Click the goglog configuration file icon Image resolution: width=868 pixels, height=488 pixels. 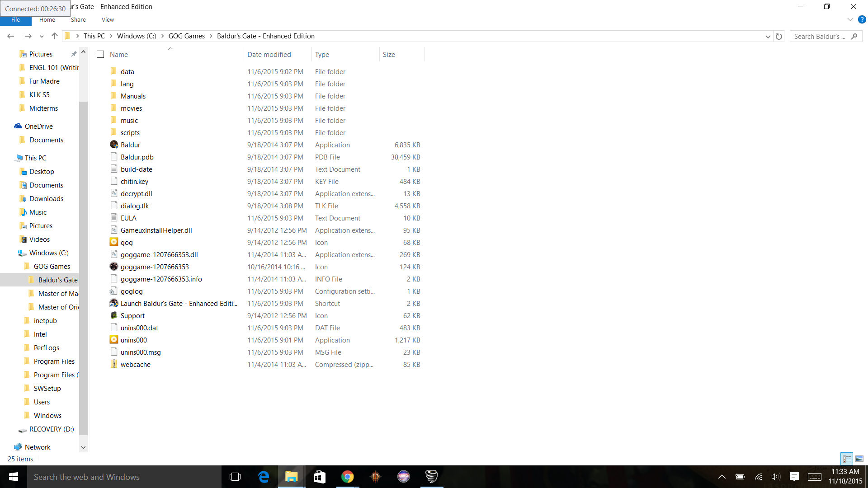tap(114, 291)
